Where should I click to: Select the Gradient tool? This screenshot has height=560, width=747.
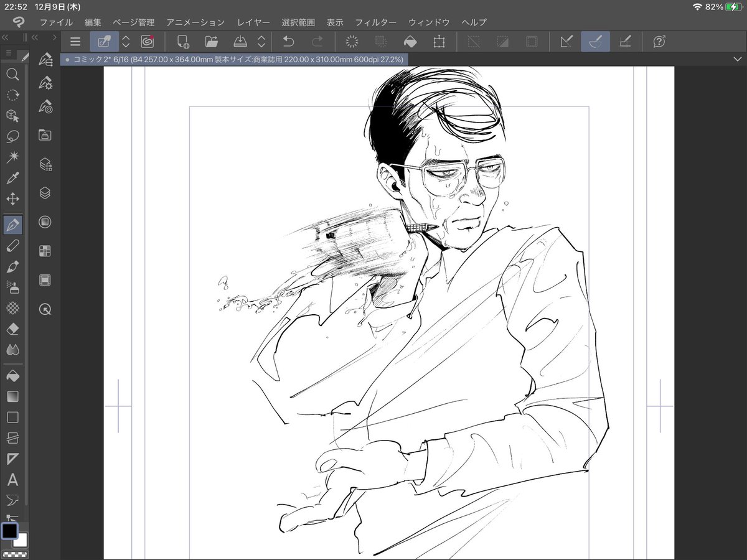point(12,396)
